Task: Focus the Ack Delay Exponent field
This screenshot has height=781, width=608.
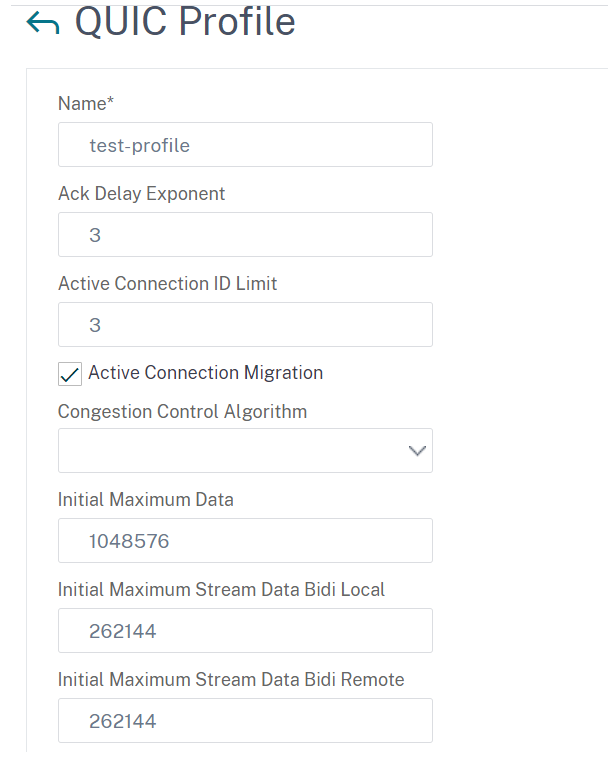Action: [x=245, y=235]
